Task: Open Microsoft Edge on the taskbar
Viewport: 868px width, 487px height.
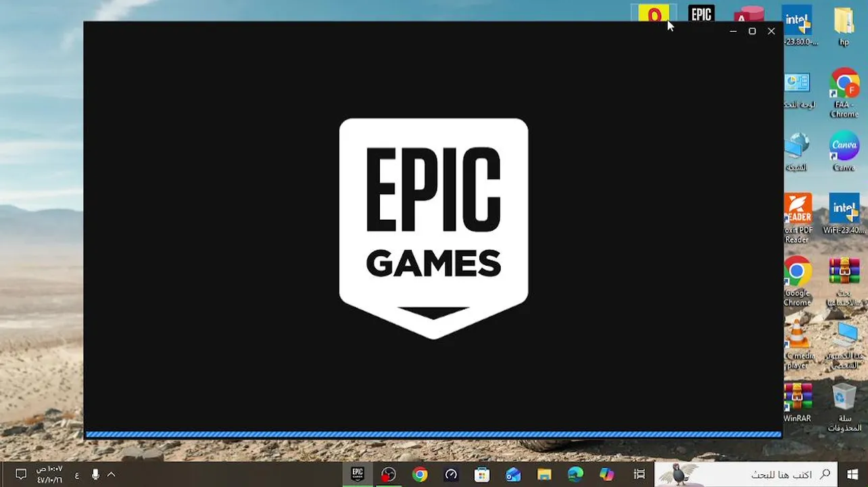Action: (x=575, y=474)
